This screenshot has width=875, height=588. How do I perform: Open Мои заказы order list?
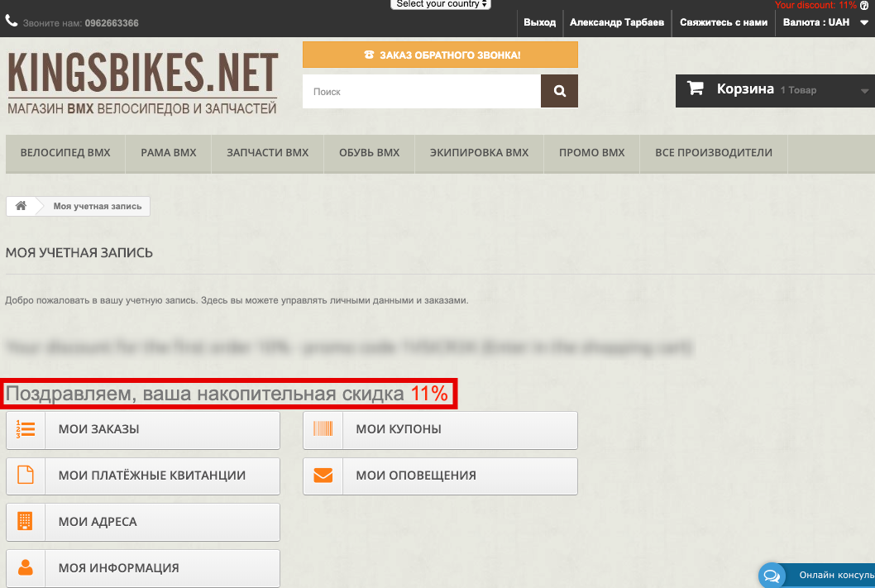tap(143, 429)
